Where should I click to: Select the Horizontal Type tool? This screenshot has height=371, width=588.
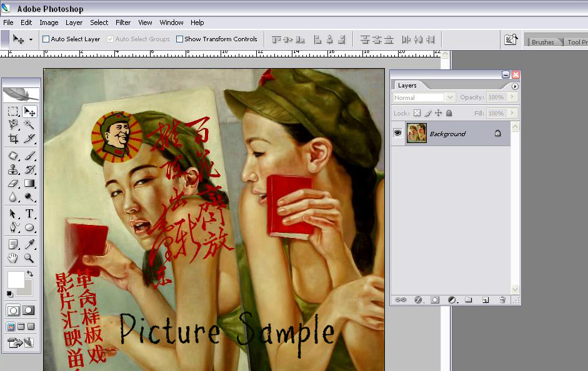tap(29, 214)
